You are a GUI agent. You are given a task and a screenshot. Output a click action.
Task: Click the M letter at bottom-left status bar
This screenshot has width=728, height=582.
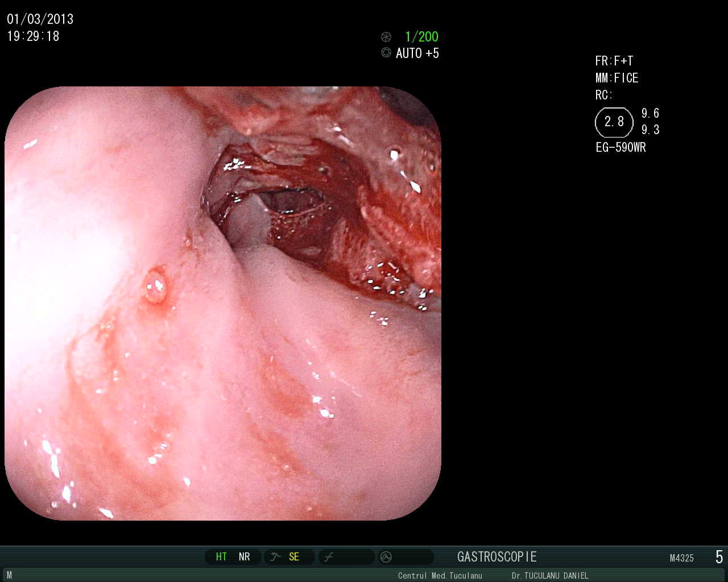(x=9, y=576)
